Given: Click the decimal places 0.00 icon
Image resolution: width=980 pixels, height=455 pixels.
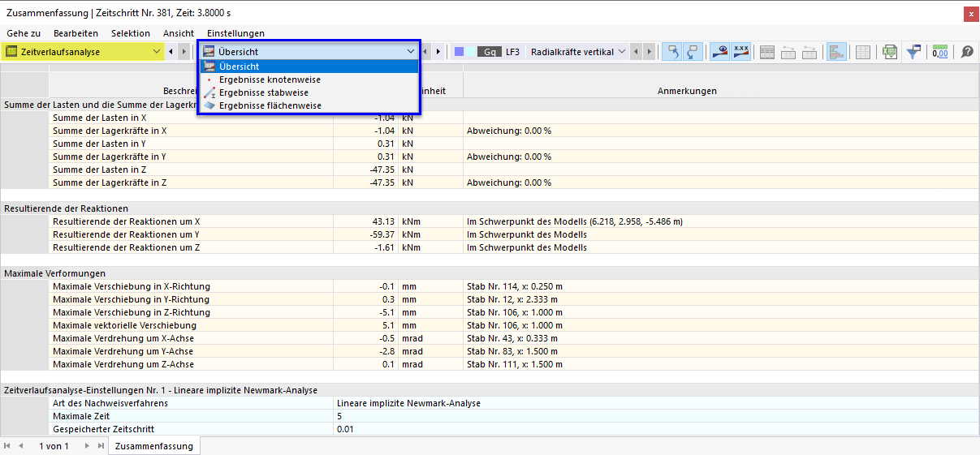Looking at the screenshot, I should 941,52.
